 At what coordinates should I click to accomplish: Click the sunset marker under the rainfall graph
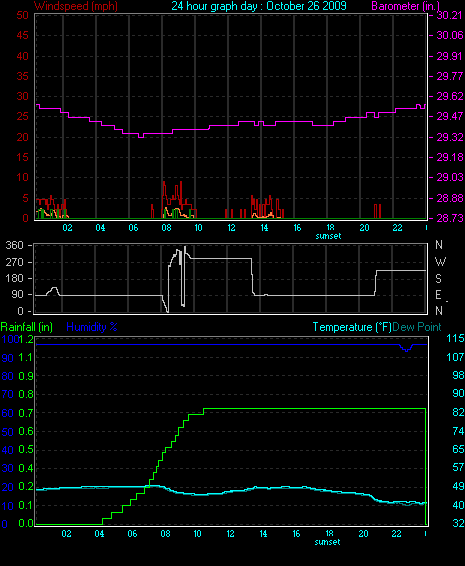coord(327,542)
